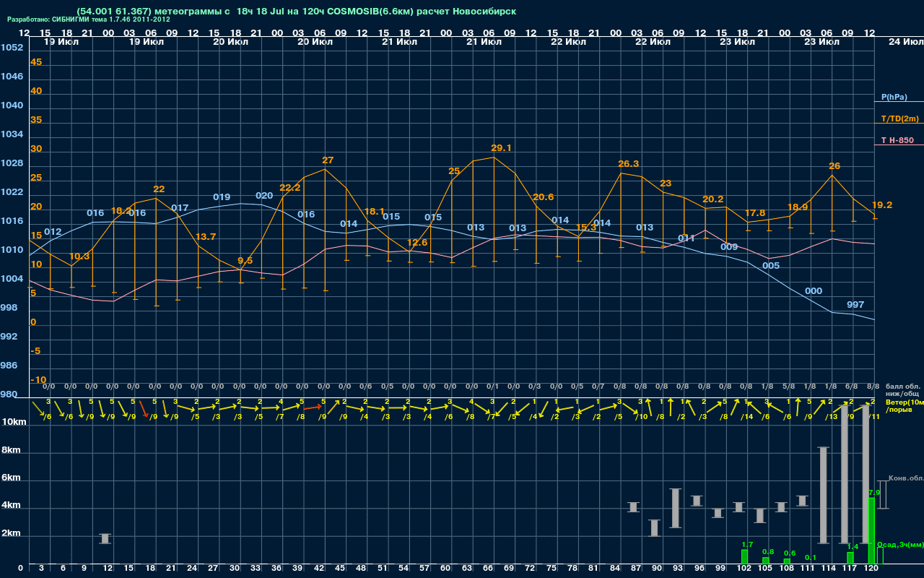This screenshot has height=578, width=924.
Task: Select the T/TD(2m) legend entry
Action: click(x=899, y=118)
